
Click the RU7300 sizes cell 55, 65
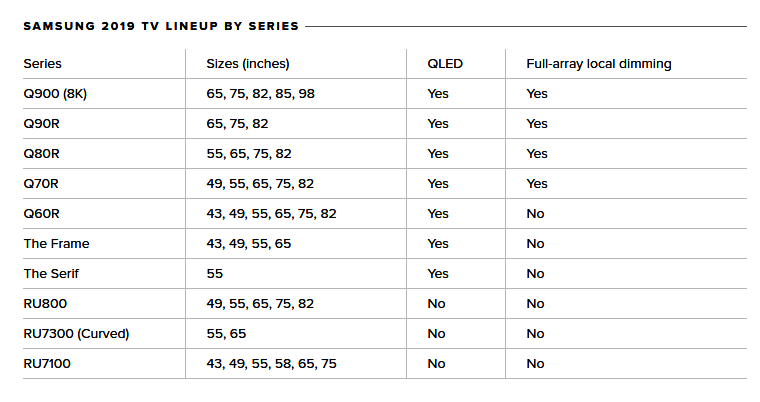pyautogui.click(x=226, y=334)
